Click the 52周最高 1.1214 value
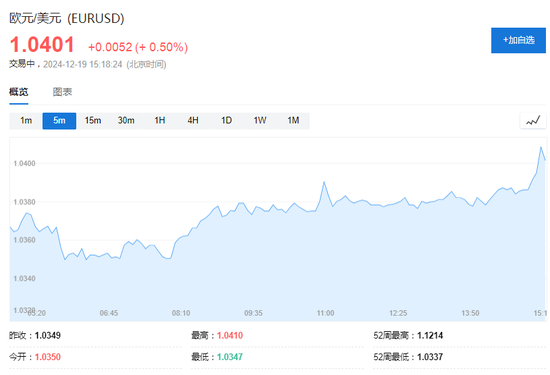550x375 pixels. tap(430, 336)
